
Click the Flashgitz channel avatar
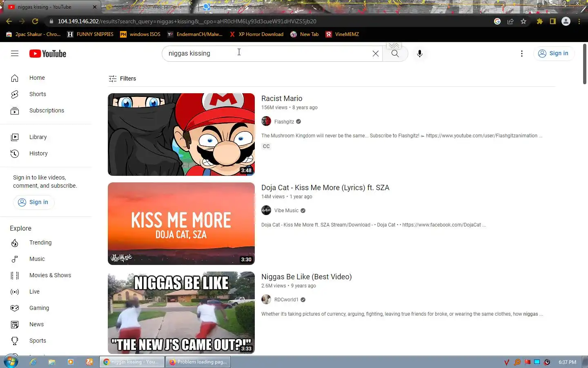coord(266,121)
